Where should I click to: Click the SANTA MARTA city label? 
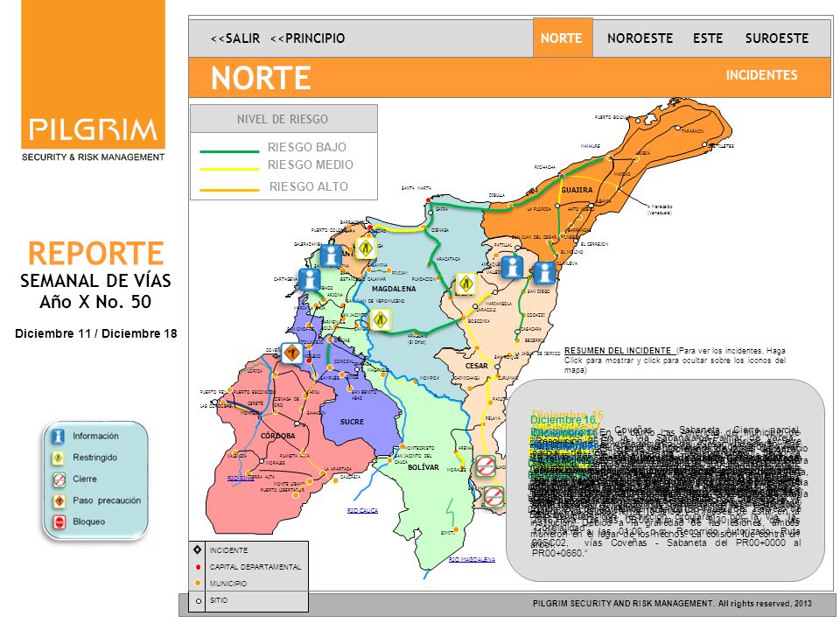[416, 188]
